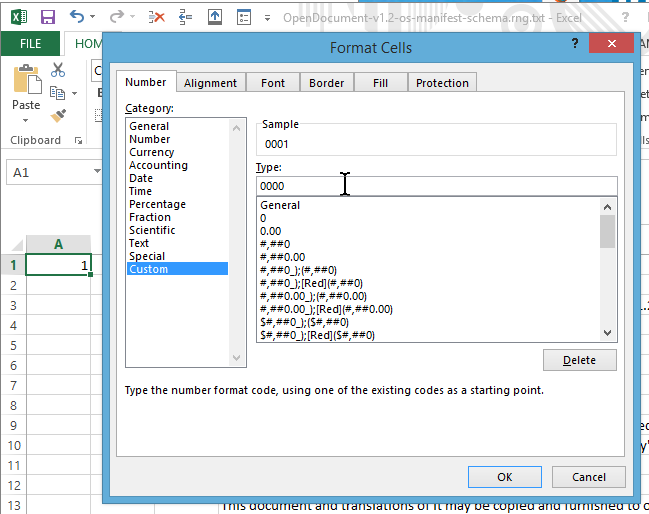This screenshot has width=649, height=514.
Task: Click the Cut scissors icon
Action: click(58, 70)
